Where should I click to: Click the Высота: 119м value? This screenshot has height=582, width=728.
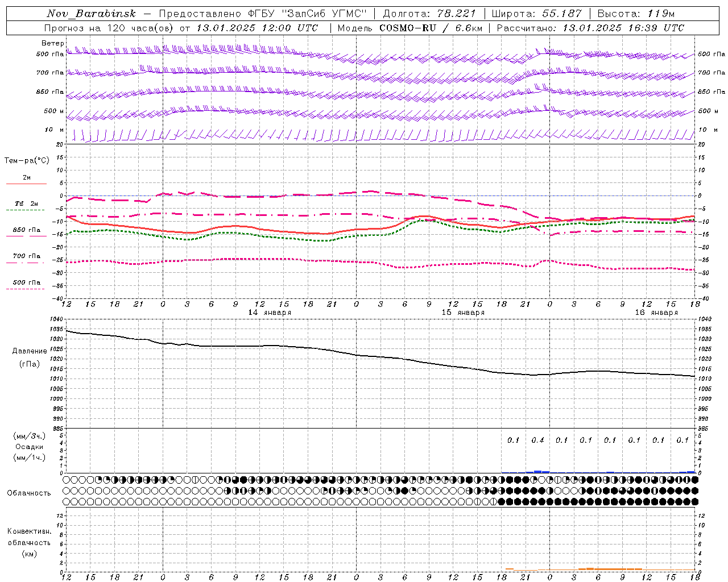pos(636,14)
